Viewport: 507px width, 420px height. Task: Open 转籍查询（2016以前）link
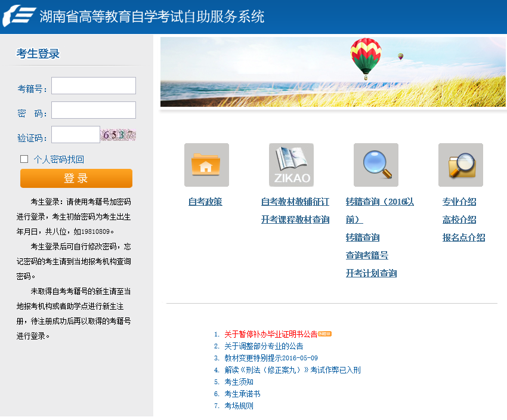coord(379,211)
